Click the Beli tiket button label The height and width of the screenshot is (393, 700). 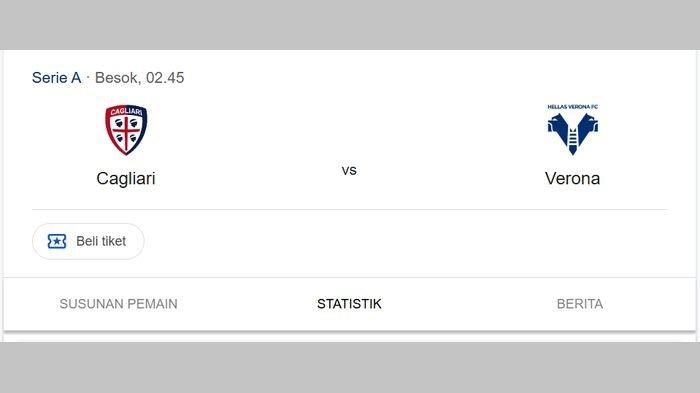coord(101,241)
